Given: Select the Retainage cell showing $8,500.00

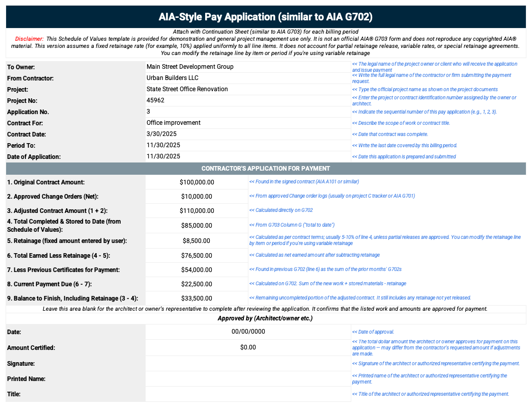Looking at the screenshot, I should pos(197,240).
